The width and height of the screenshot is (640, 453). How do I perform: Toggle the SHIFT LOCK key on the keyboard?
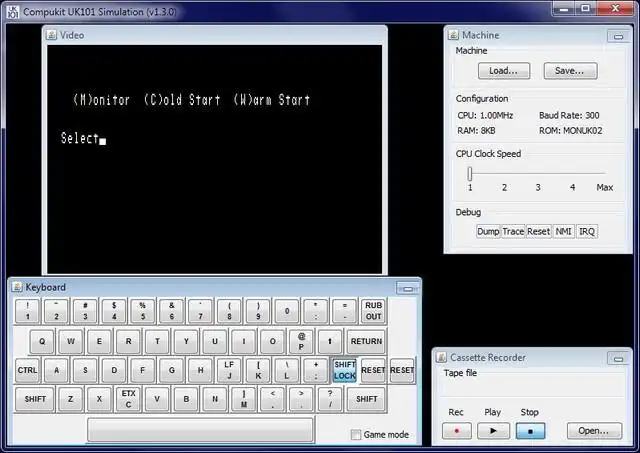344,370
